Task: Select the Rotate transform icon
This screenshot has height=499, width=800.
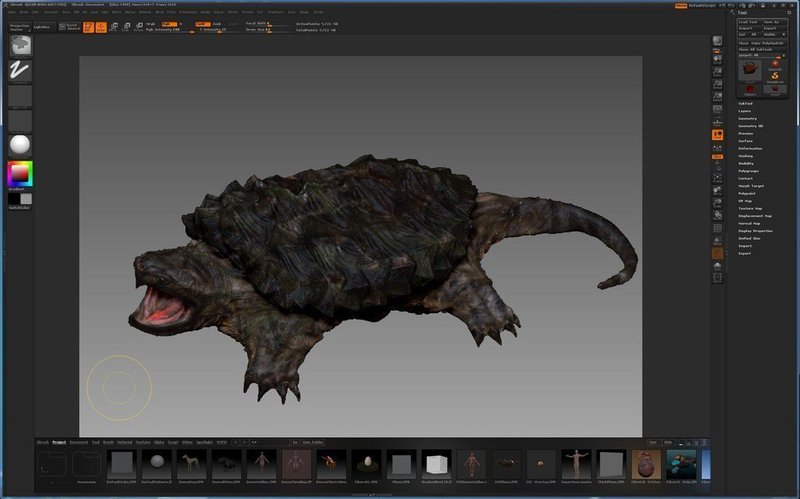Action: pos(138,27)
